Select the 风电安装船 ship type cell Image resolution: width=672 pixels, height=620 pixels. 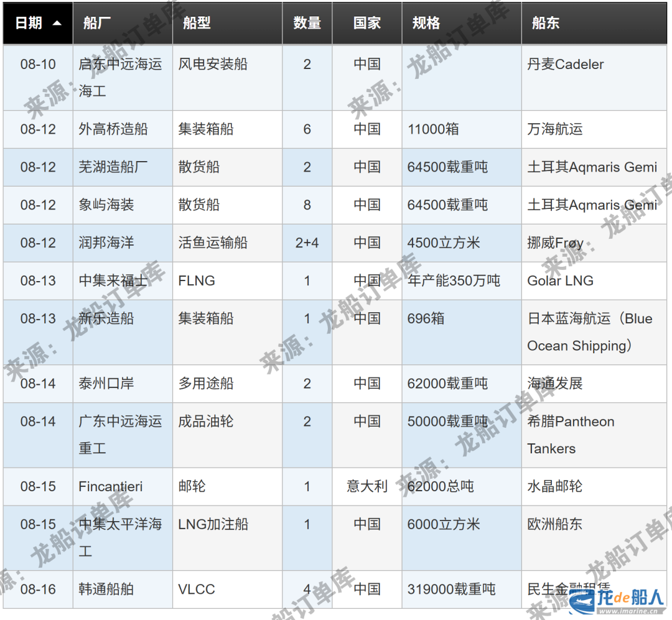coord(227,78)
